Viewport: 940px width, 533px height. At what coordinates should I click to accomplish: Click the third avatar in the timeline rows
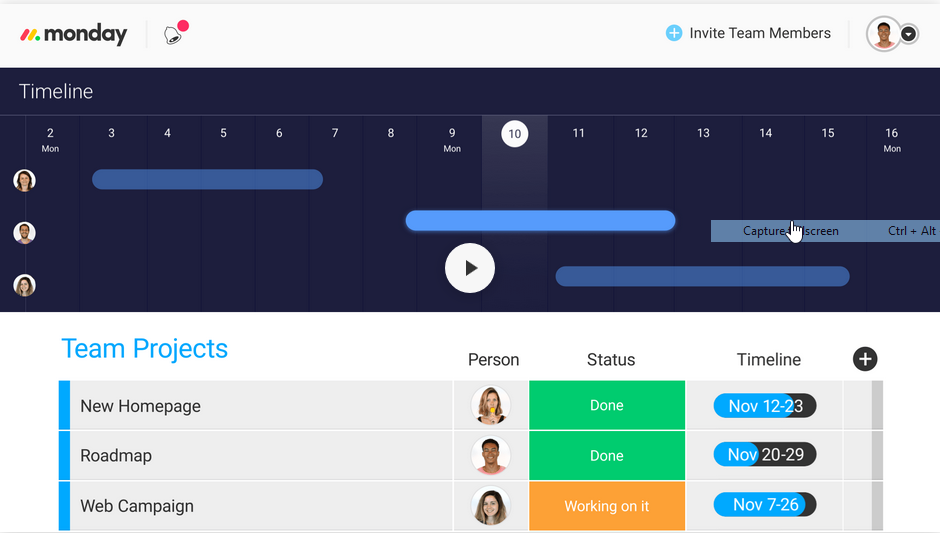[x=24, y=286]
